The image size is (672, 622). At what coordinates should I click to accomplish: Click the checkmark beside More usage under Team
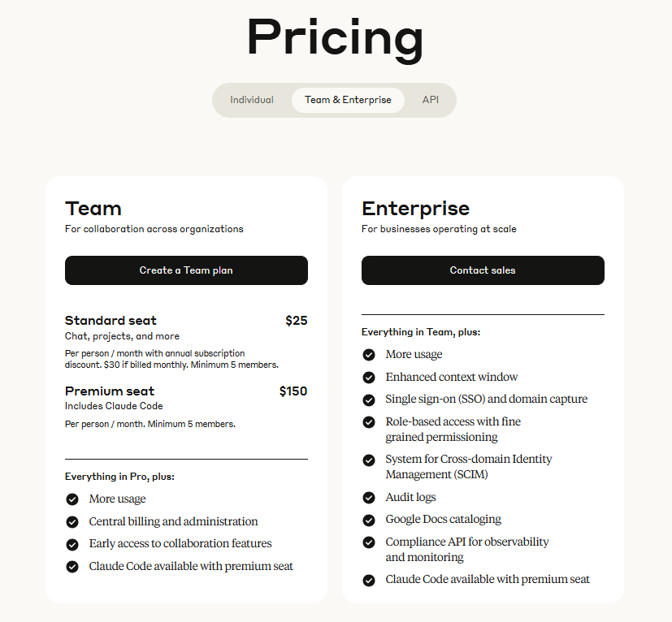coord(72,499)
